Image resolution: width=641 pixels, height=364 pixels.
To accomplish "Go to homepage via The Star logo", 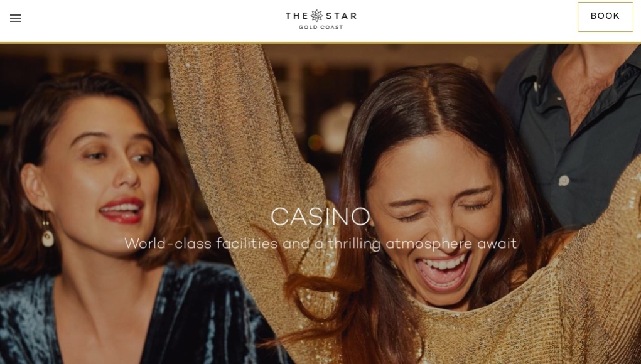I will (x=321, y=19).
